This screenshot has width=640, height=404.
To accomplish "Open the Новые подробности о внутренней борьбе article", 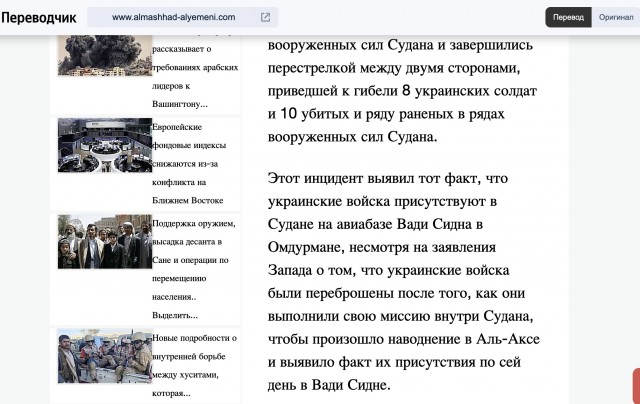I will click(x=194, y=366).
